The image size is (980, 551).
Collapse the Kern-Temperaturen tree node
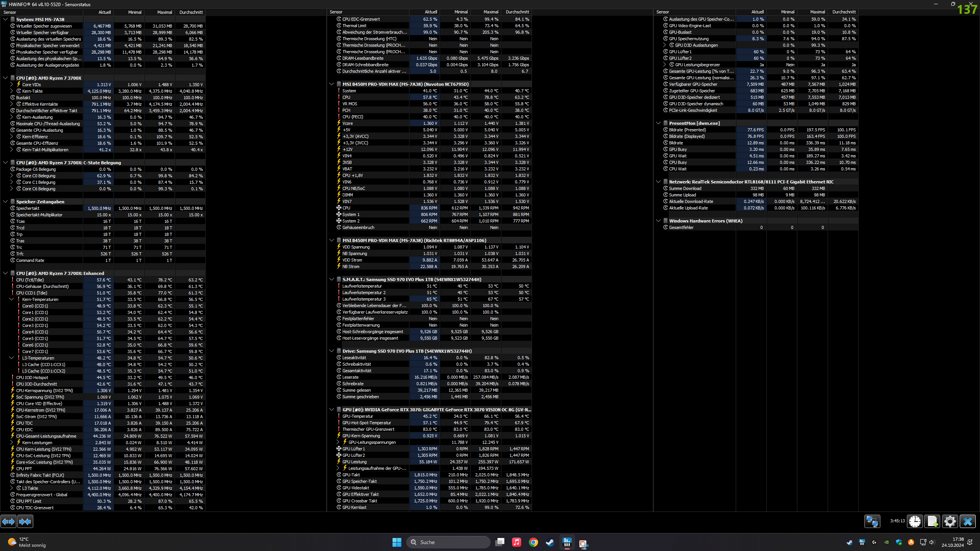11,299
